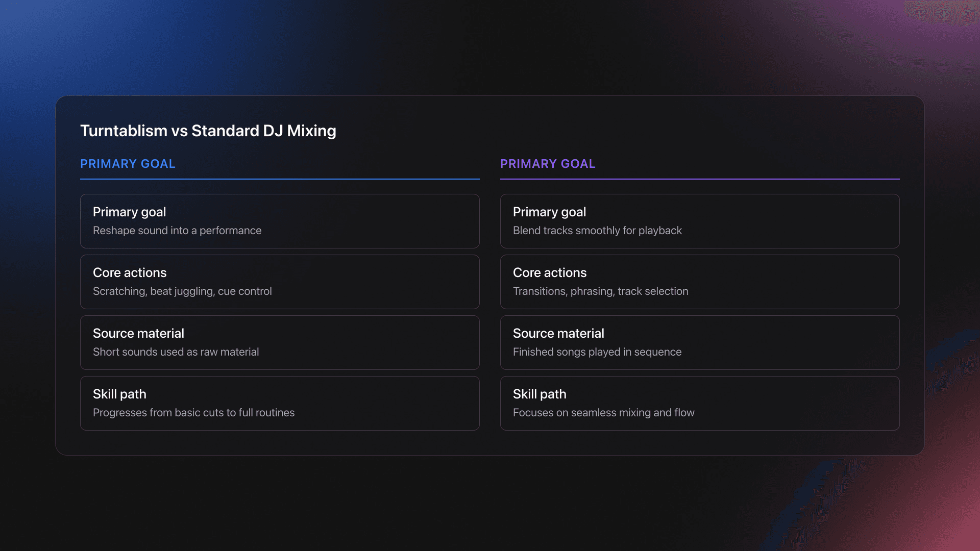The height and width of the screenshot is (551, 980).
Task: Click the left Source material heading
Action: coord(138,333)
